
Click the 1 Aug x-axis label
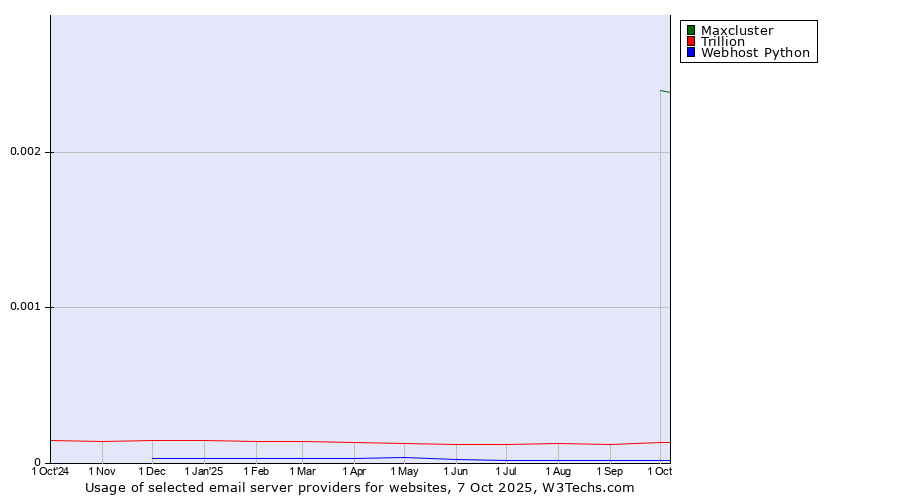pyautogui.click(x=557, y=471)
